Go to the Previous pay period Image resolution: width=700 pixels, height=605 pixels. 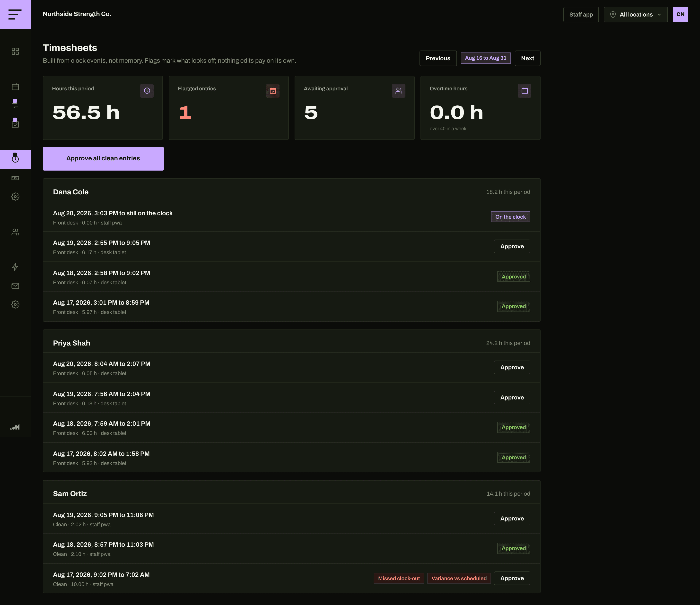pos(438,59)
